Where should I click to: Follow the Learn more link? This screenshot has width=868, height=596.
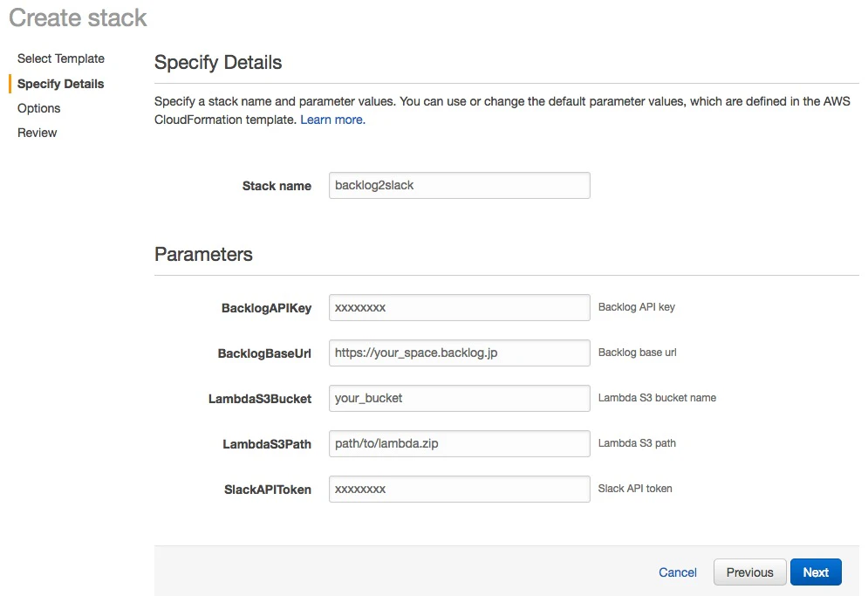pos(332,120)
